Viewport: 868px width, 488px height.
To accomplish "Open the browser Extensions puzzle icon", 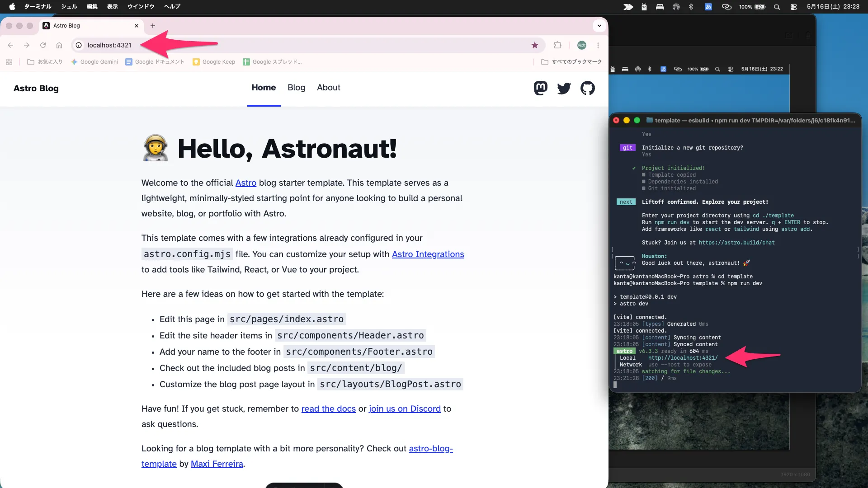I will point(558,45).
